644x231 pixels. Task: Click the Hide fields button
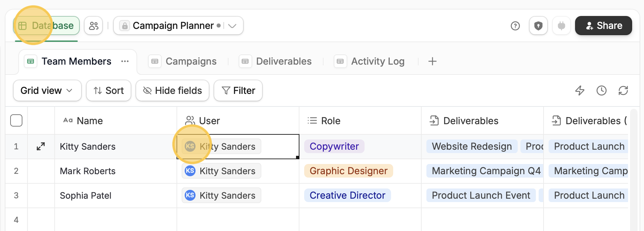pos(172,90)
